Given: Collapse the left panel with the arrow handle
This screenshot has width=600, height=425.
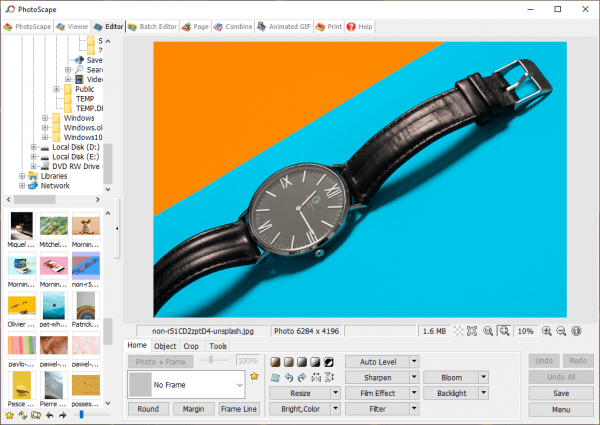Looking at the screenshot, I should tap(117, 228).
